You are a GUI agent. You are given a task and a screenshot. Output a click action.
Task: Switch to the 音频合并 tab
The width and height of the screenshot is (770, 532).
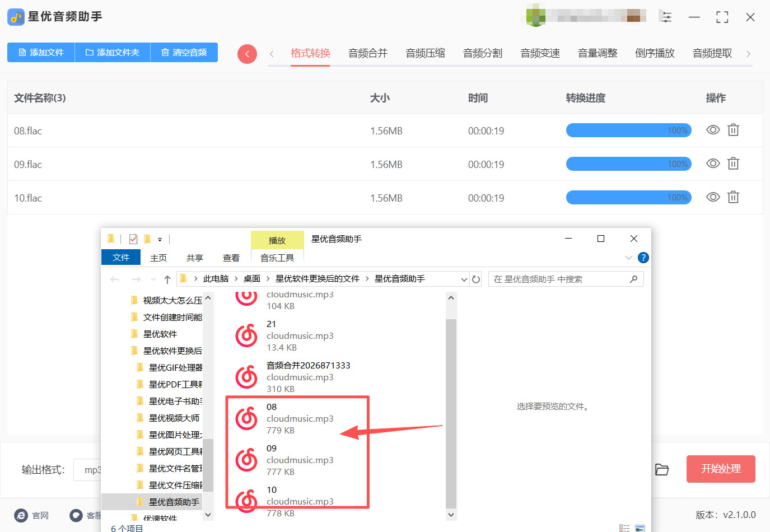pos(368,53)
